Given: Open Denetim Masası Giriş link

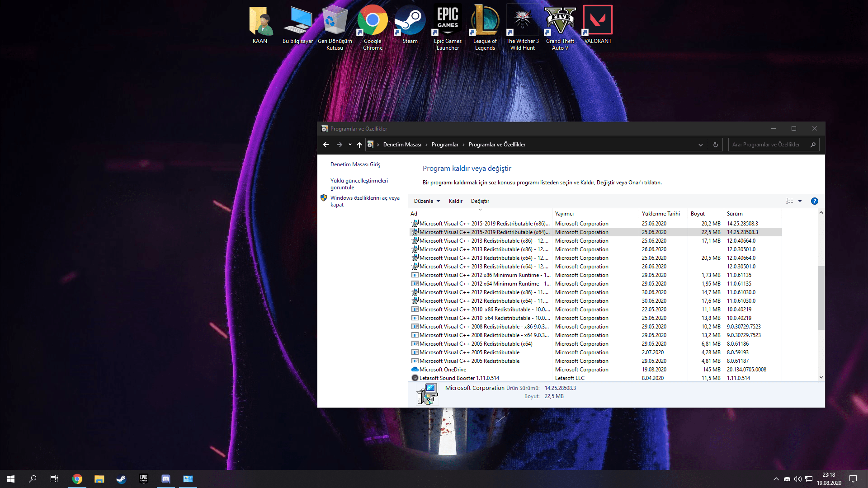Looking at the screenshot, I should pyautogui.click(x=355, y=164).
